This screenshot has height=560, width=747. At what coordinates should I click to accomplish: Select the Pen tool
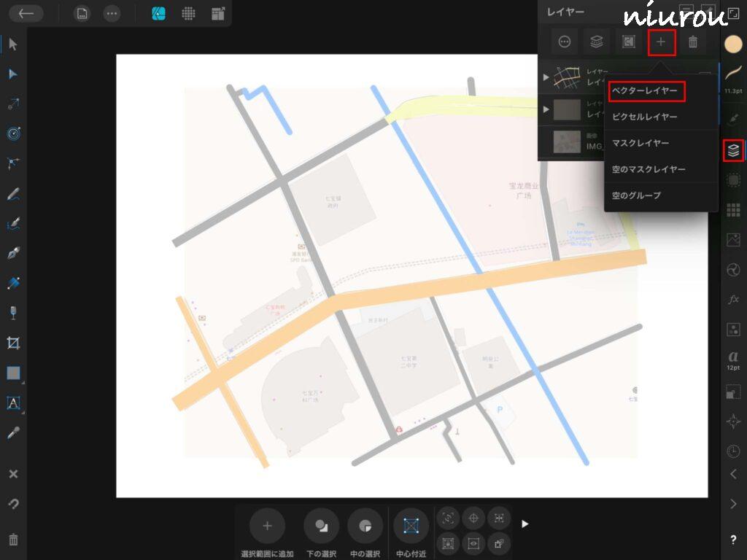coord(12,253)
